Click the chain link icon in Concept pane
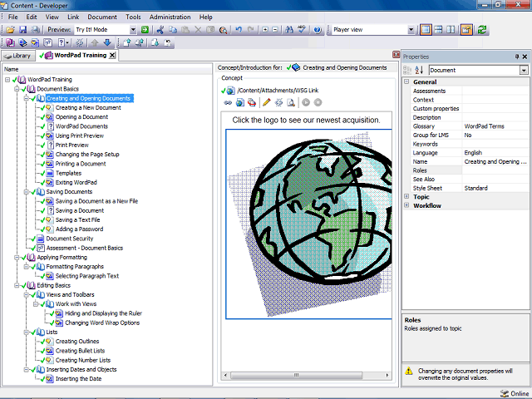The image size is (532, 399). (228, 102)
